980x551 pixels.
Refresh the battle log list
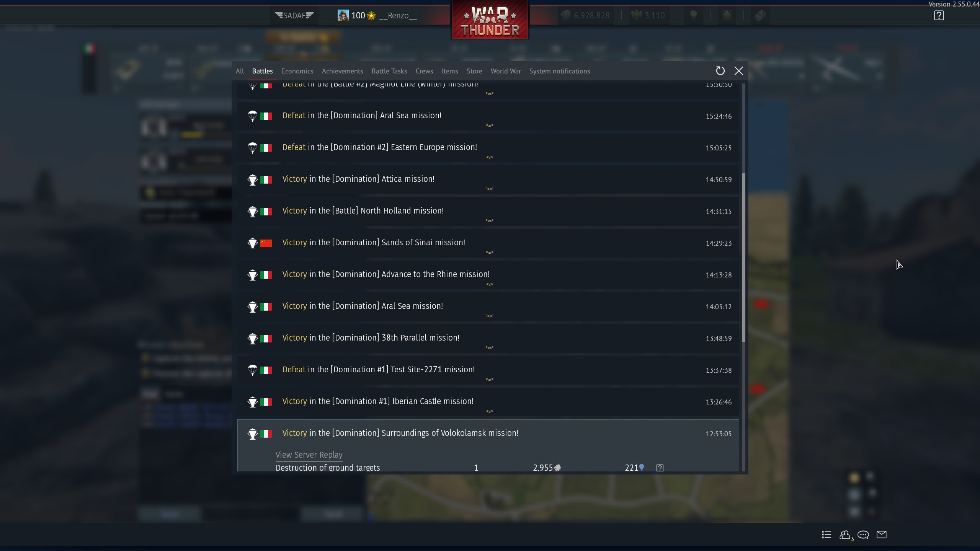coord(720,71)
